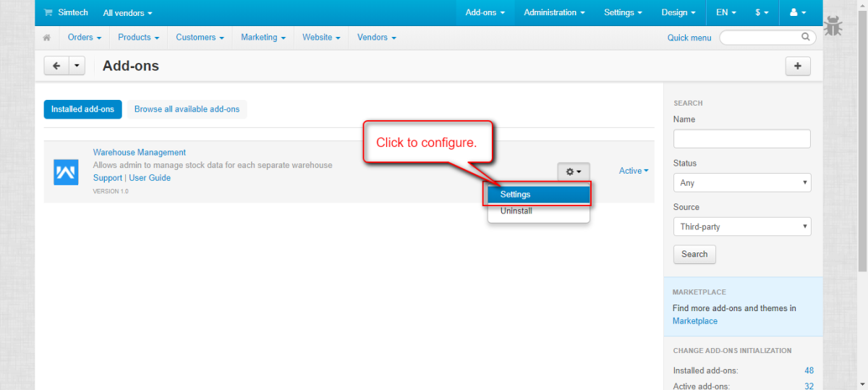
Task: Open the All vendors dropdown
Action: pyautogui.click(x=128, y=13)
